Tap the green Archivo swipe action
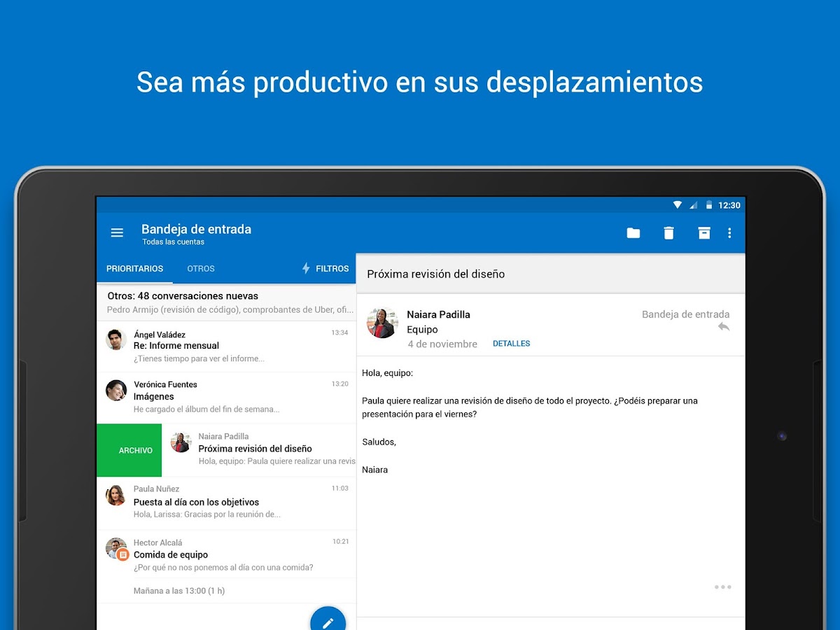Screen dimensions: 840x630 (129, 450)
